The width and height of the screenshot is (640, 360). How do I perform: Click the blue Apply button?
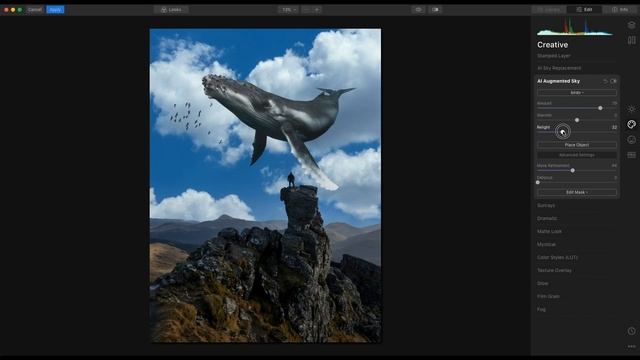(55, 9)
